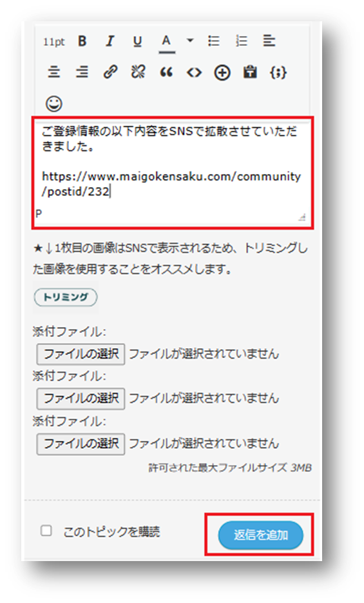
Task: Insert a numbered list
Action: point(242,41)
